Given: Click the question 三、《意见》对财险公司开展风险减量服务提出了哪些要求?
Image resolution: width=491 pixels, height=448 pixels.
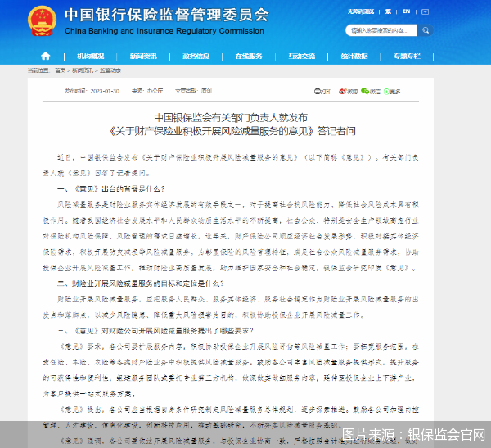Looking at the screenshot, I should coord(155,331).
